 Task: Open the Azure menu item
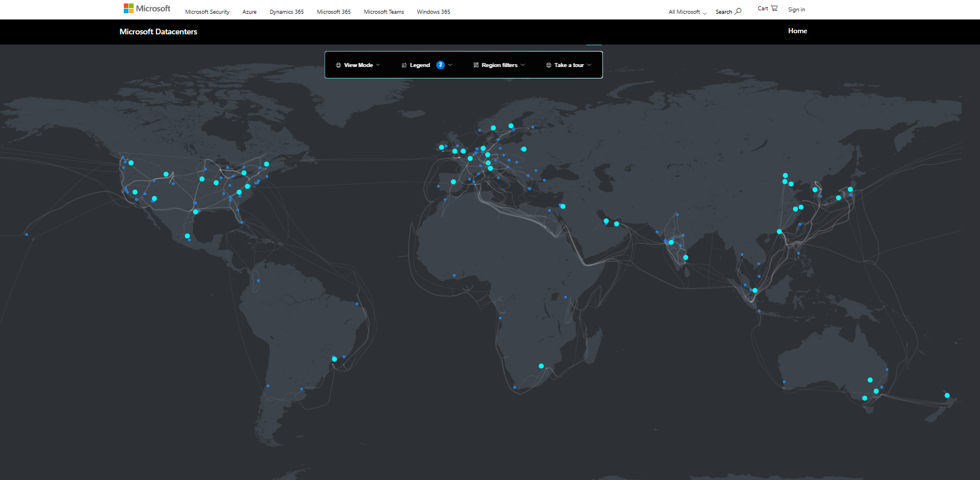click(249, 12)
